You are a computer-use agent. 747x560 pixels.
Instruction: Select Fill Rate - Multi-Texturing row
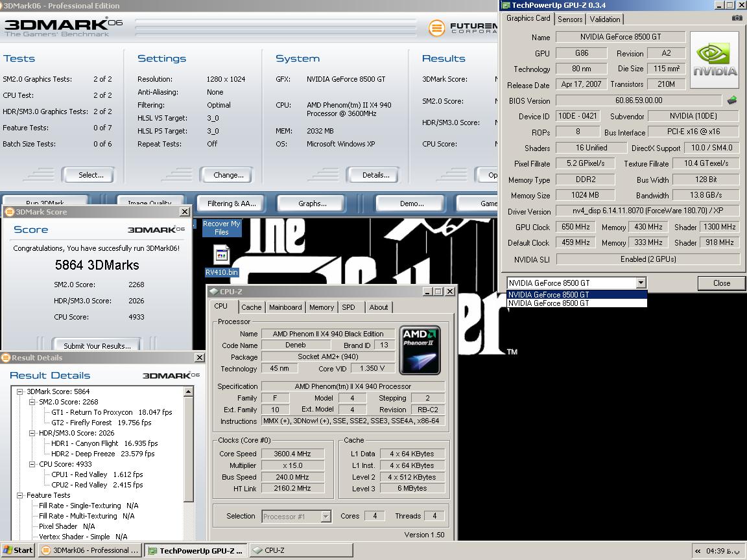87,516
